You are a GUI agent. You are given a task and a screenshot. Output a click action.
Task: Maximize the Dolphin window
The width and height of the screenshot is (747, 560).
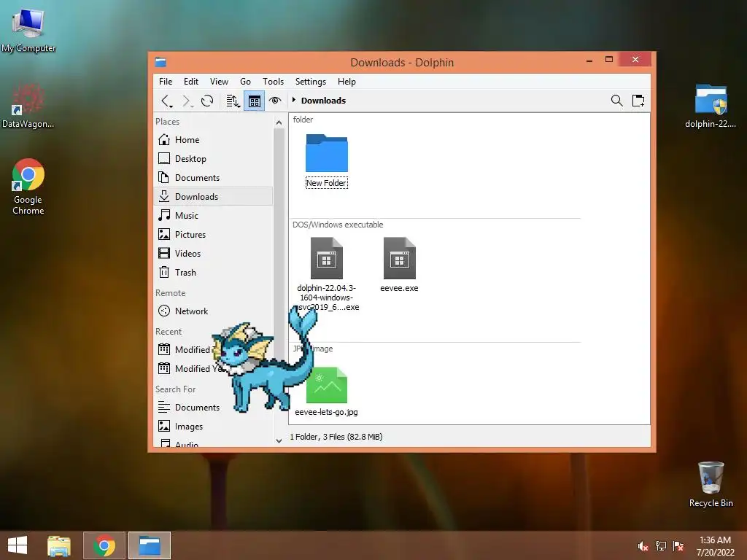click(609, 59)
